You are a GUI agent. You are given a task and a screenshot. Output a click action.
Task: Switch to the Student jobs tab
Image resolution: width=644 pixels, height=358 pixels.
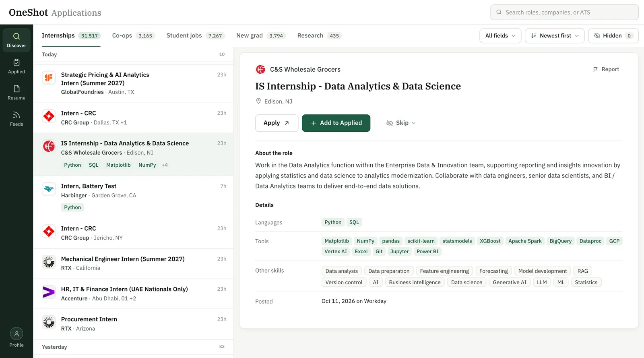point(196,36)
